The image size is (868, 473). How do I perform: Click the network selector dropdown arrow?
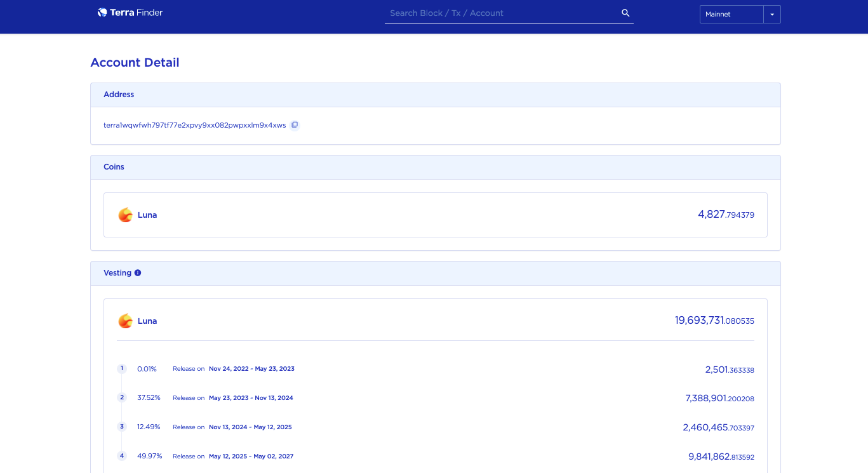pyautogui.click(x=772, y=14)
